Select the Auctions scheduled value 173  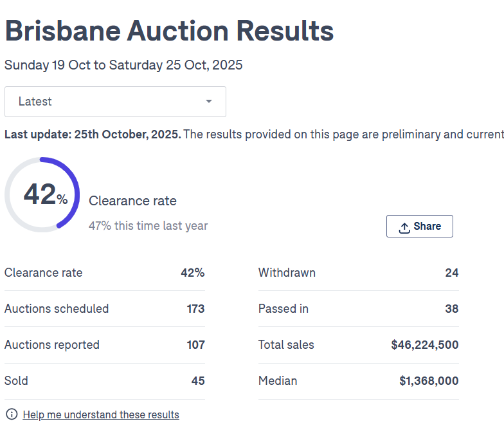coord(195,309)
